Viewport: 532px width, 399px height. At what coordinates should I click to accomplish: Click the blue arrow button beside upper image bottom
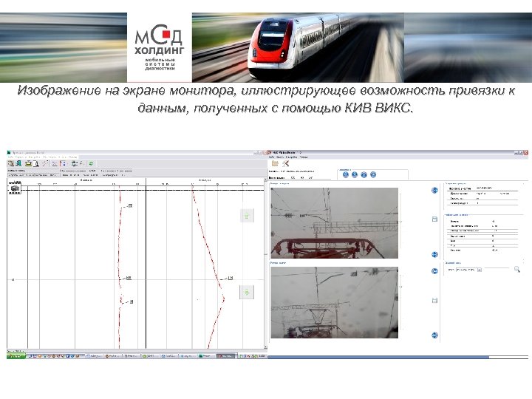click(x=434, y=254)
